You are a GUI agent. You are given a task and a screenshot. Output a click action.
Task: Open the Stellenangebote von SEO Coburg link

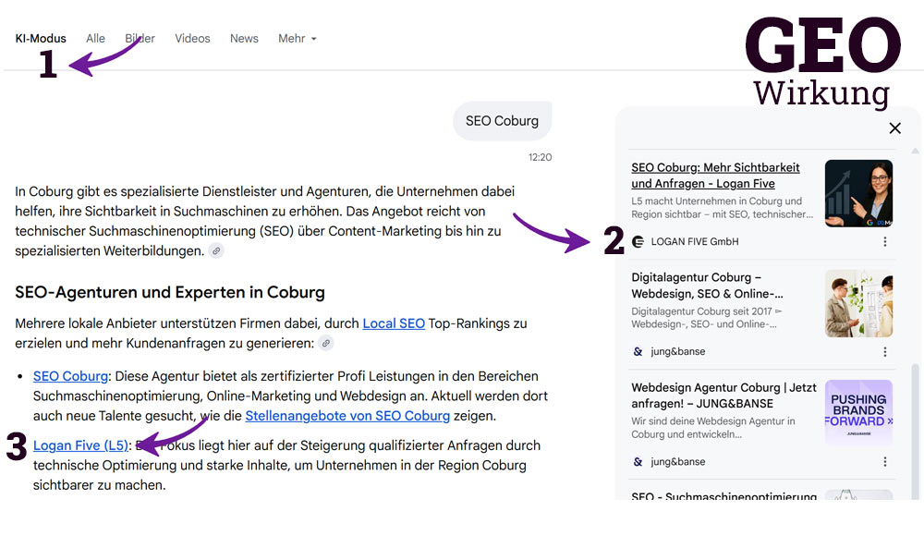pos(346,415)
